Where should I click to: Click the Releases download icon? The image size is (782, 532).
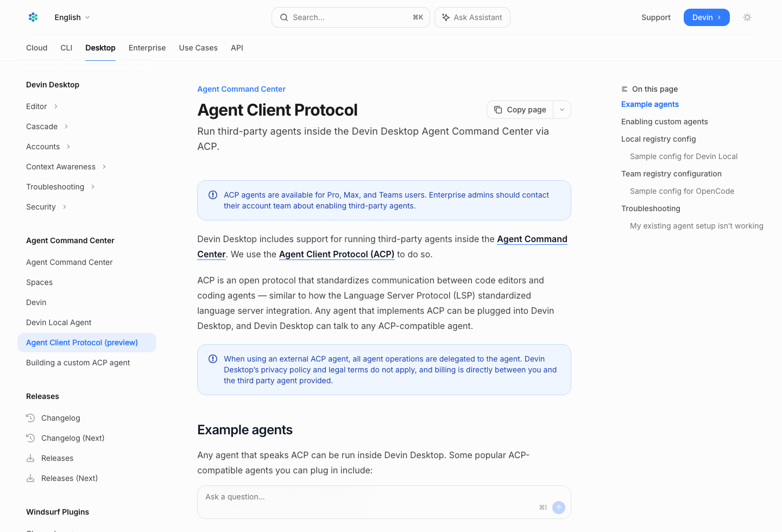(30, 458)
